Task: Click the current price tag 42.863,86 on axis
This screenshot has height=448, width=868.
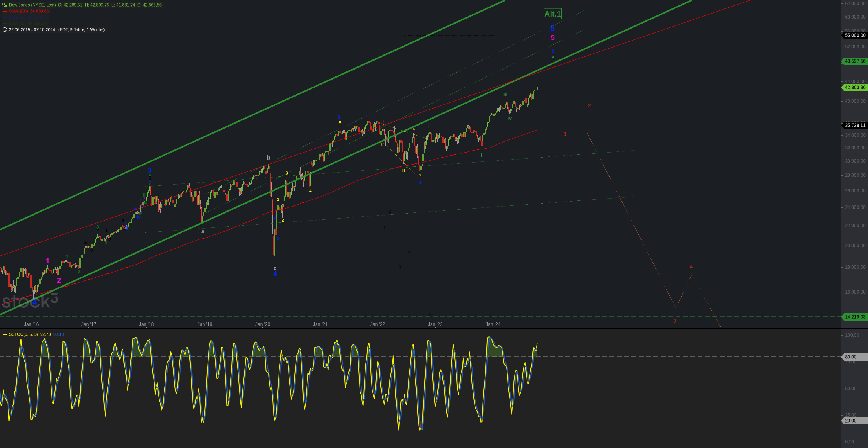Action: (855, 87)
